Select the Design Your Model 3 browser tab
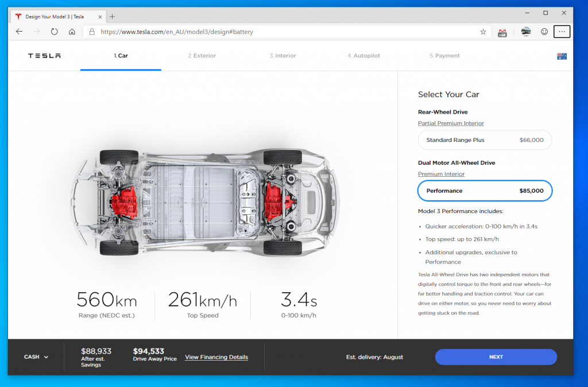Screen dimensions: 588x387 pyautogui.click(x=58, y=17)
